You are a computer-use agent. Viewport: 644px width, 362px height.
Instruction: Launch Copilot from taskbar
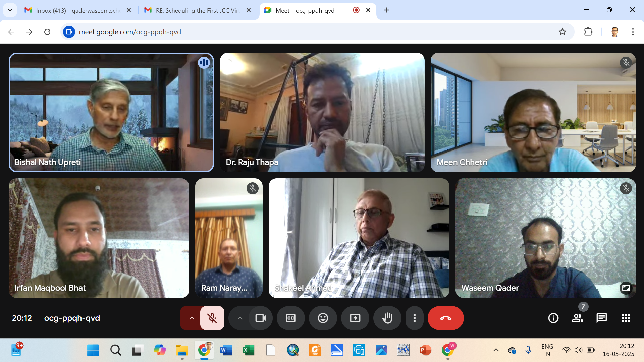tap(160, 350)
